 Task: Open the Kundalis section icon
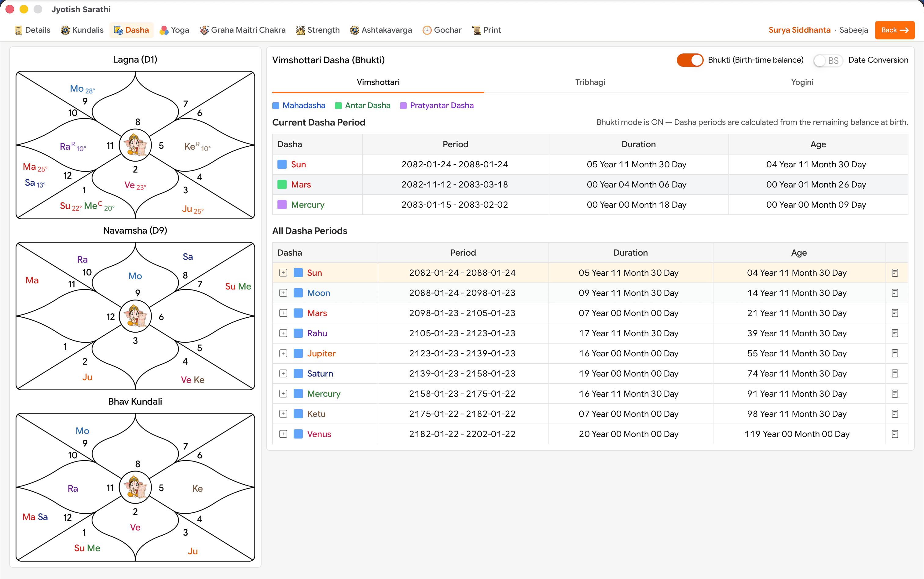[x=65, y=30]
